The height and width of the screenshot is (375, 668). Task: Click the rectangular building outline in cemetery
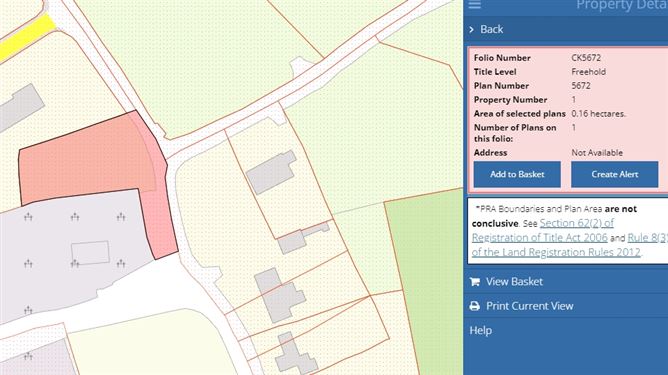[90, 253]
